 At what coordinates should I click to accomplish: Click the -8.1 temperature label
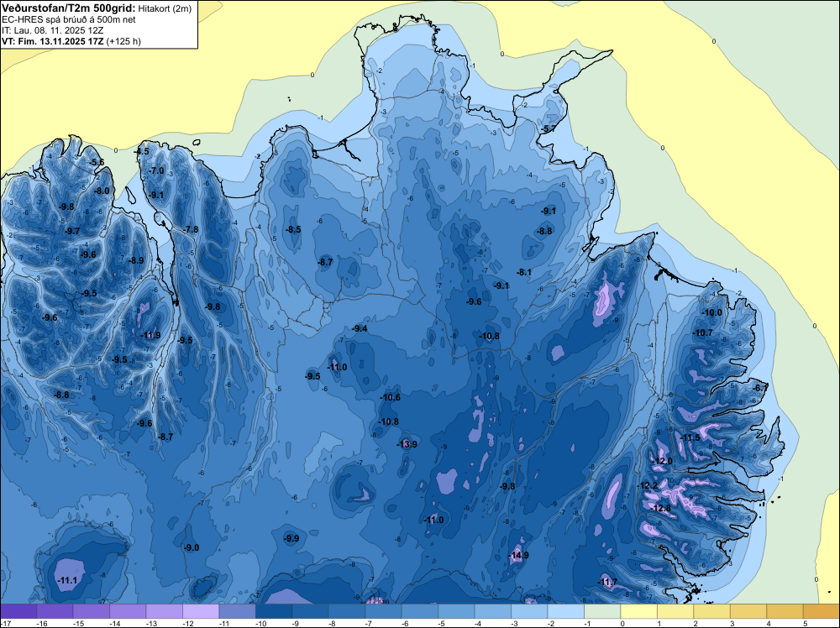(x=524, y=273)
